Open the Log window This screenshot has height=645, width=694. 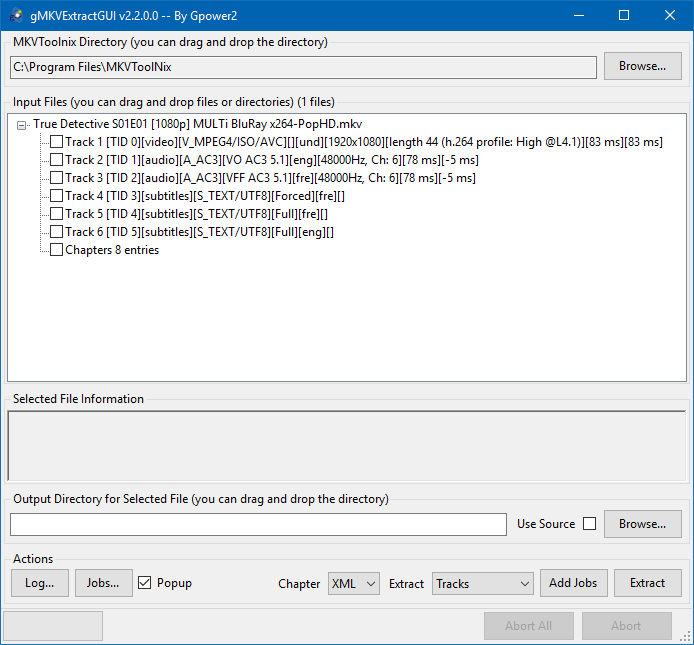coord(40,583)
